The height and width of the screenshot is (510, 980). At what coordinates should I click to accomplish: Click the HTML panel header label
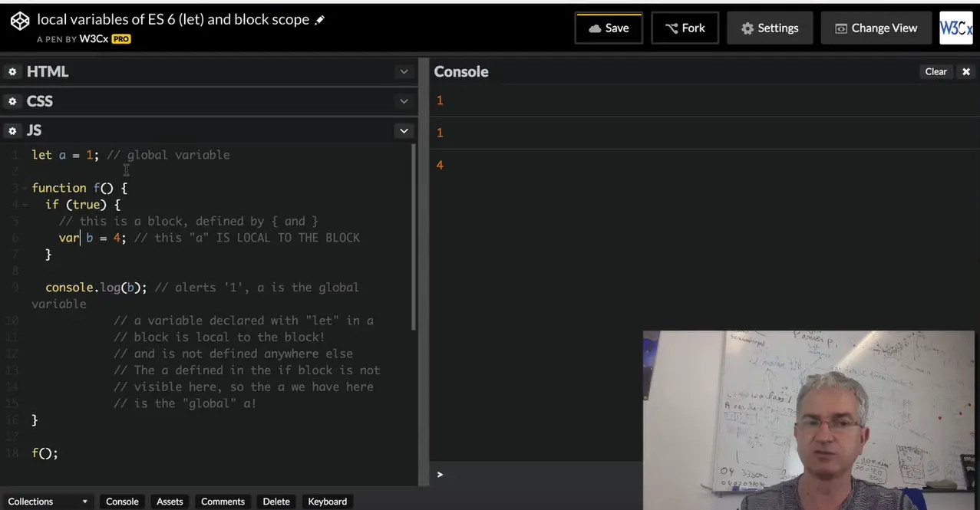pyautogui.click(x=48, y=71)
